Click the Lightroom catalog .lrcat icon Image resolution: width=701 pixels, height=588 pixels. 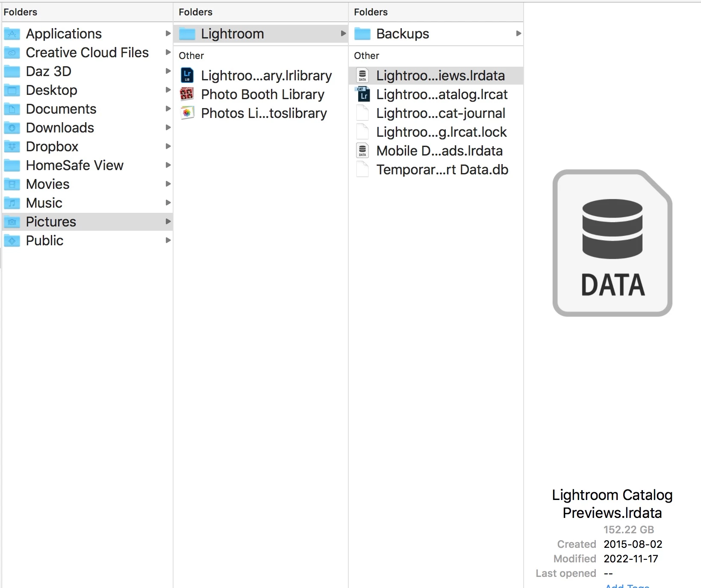click(x=362, y=94)
